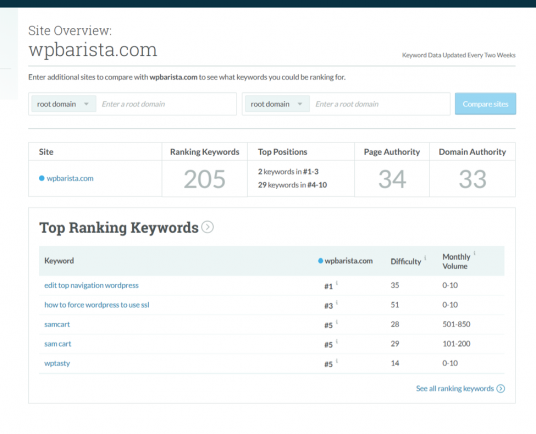Click the Difficulty column header
This screenshot has height=434, width=536.
406,261
